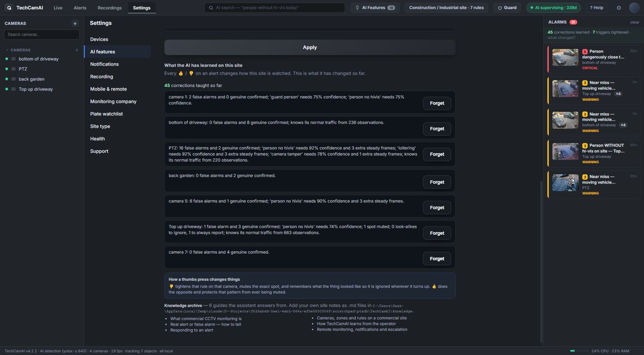Viewport: 644px width, 355px height.
Task: Open the Alerts tab
Action: click(80, 8)
